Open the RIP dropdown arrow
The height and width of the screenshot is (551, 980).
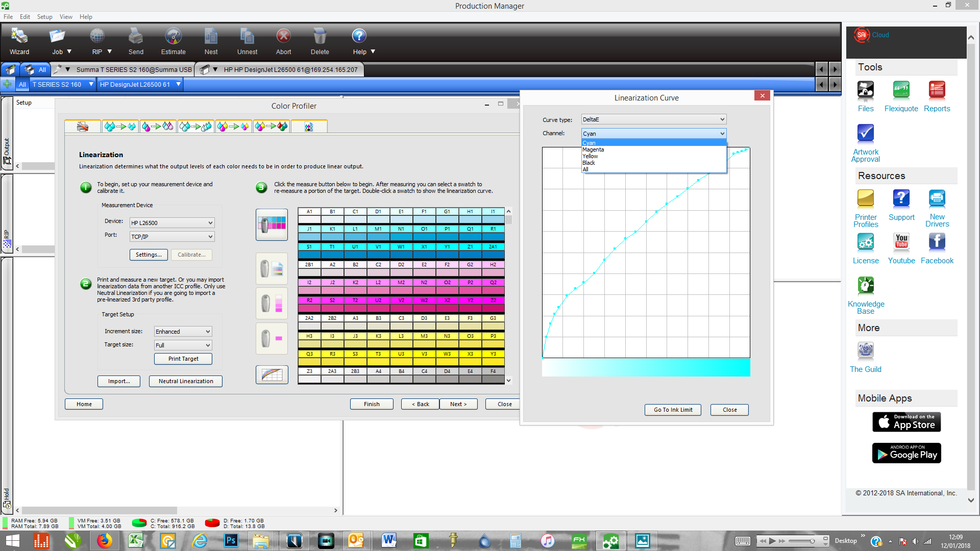[109, 52]
